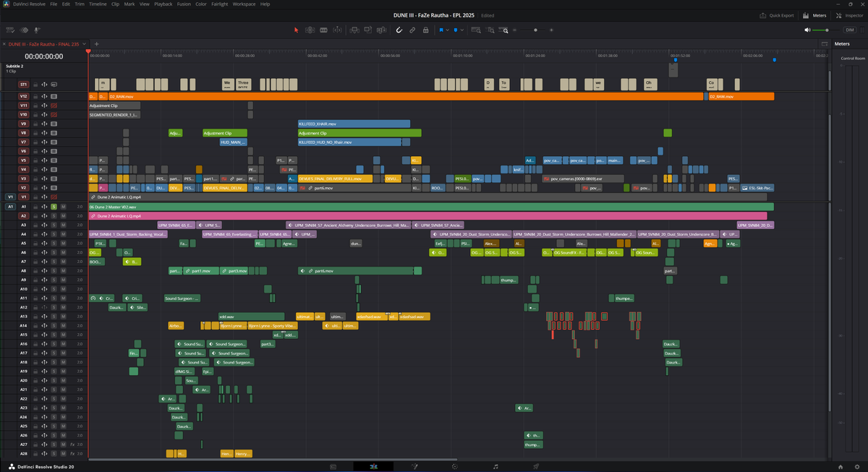Screen dimensions: 868x472
Task: Switch to the Edit page icon
Action: point(373,467)
